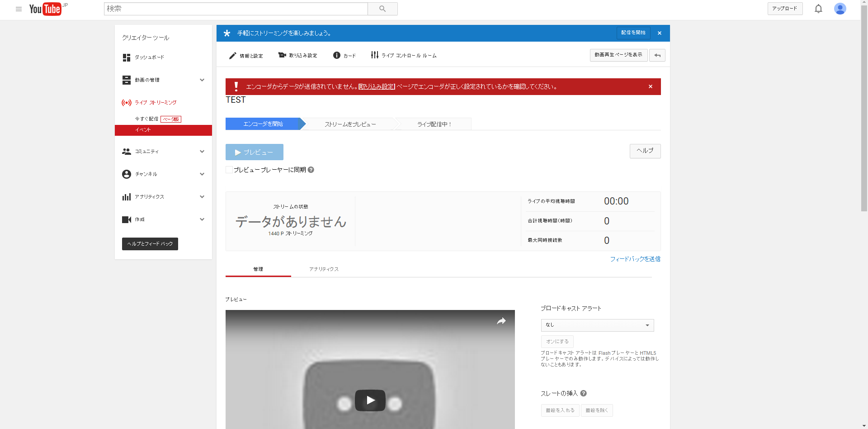Image resolution: width=868 pixels, height=429 pixels.
Task: Click the アップロード button
Action: click(785, 9)
